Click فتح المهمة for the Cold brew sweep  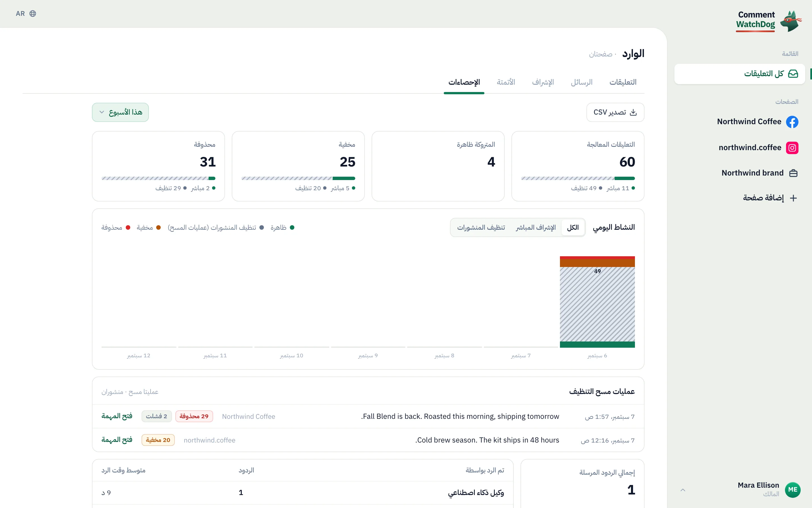(x=117, y=440)
